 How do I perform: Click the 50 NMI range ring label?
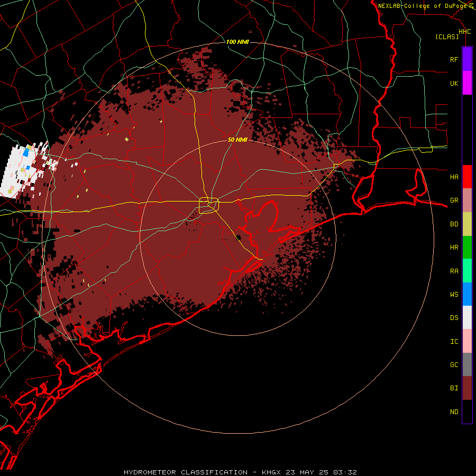237,140
